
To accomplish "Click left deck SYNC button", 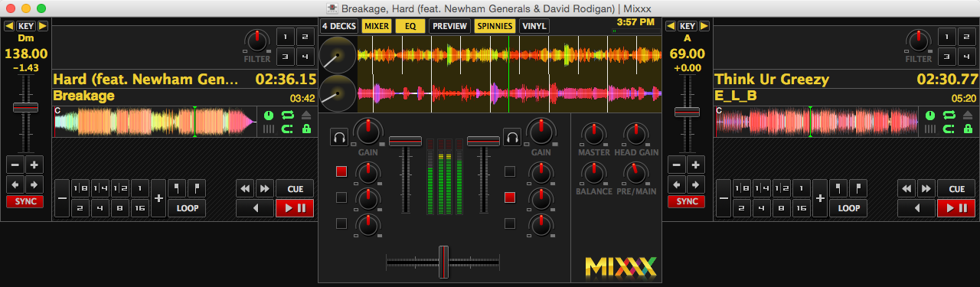I will (25, 201).
